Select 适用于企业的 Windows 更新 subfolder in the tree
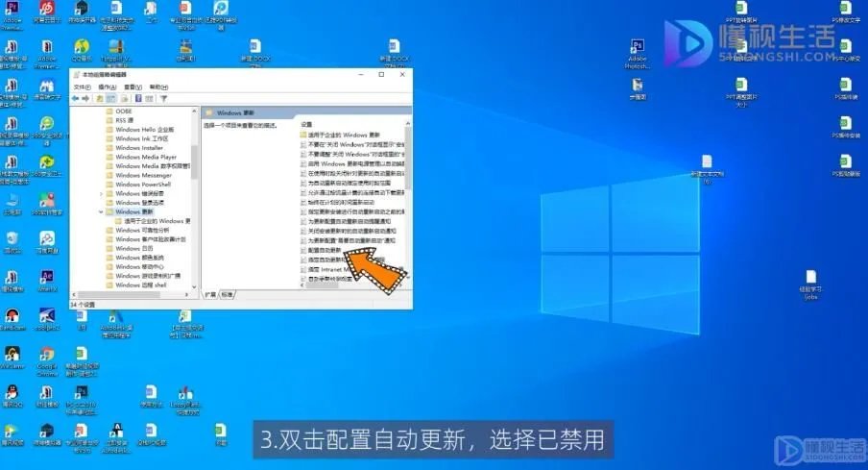This screenshot has height=470, width=868. click(x=153, y=221)
